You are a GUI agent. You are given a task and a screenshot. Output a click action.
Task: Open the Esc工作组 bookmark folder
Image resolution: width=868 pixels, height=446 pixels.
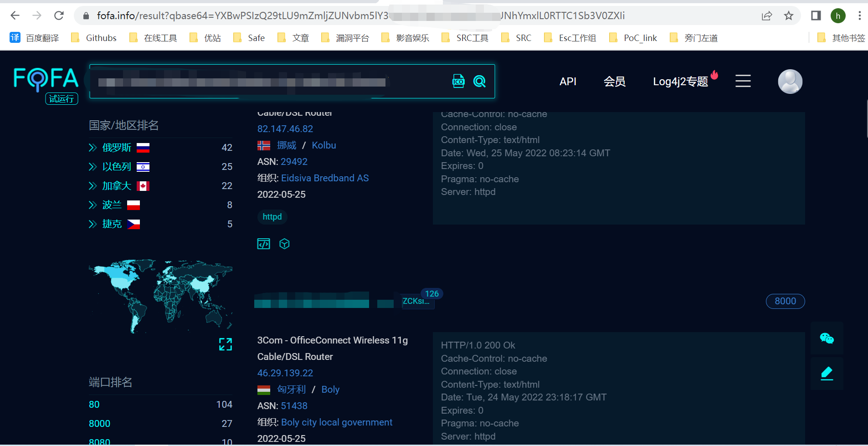click(570, 38)
